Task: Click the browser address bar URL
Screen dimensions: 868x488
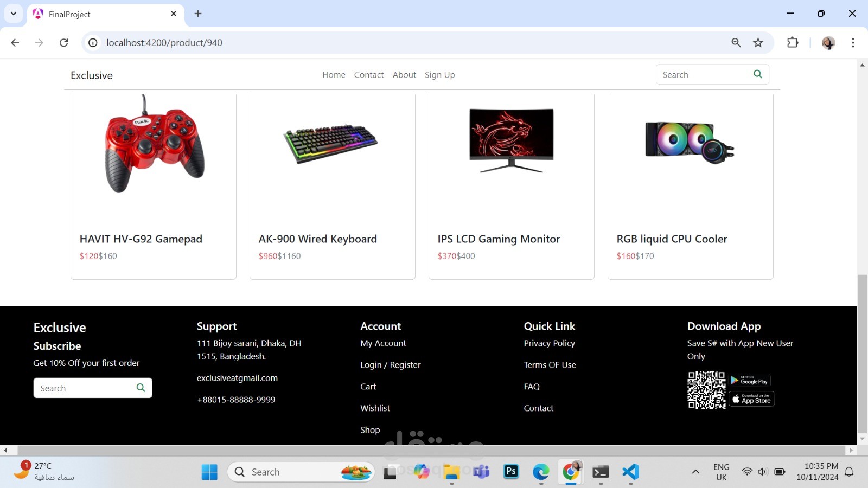Action: click(164, 43)
